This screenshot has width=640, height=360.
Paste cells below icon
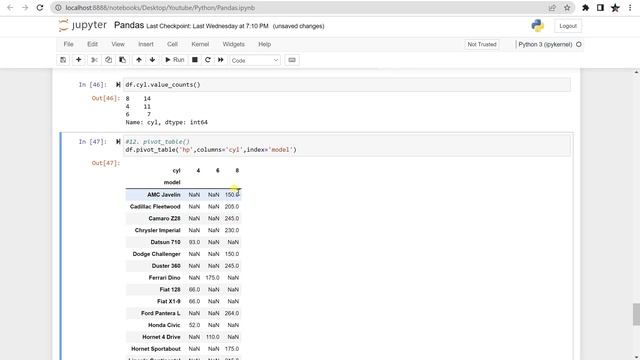tap(122, 60)
